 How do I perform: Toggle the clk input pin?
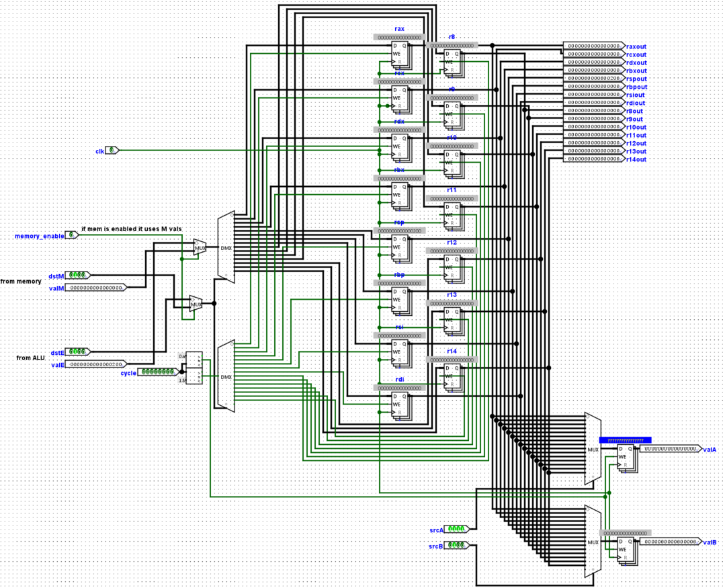pos(112,151)
